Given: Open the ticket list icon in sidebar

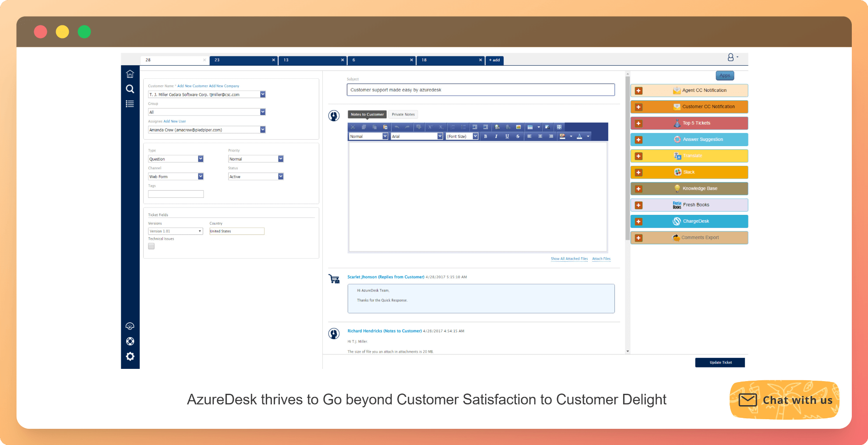Looking at the screenshot, I should (130, 104).
